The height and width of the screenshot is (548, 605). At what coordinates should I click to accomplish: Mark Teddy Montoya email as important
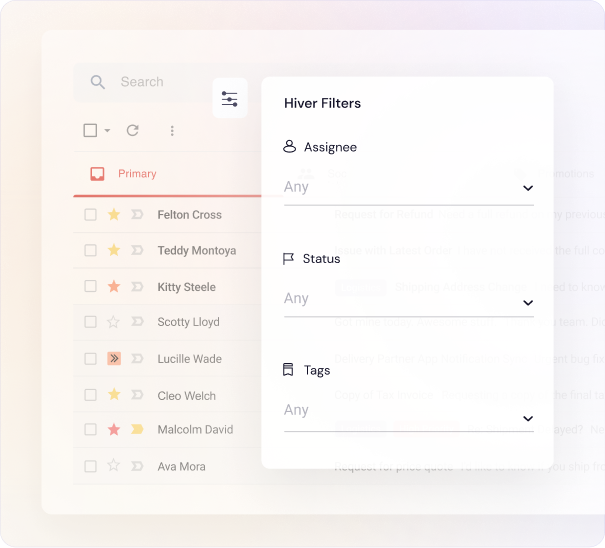point(137,250)
